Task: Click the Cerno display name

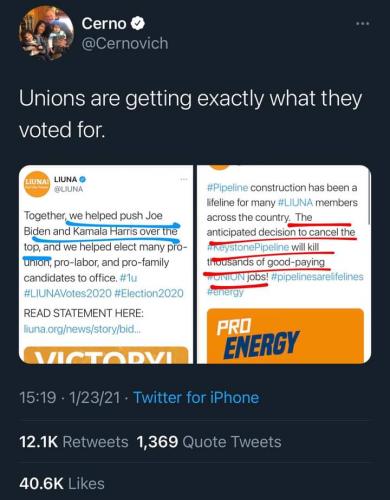Action: (x=104, y=24)
